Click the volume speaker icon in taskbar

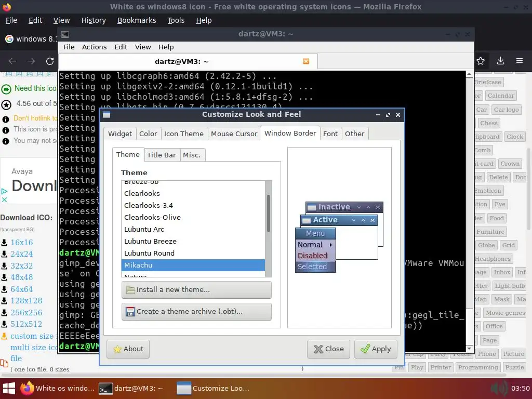499,388
